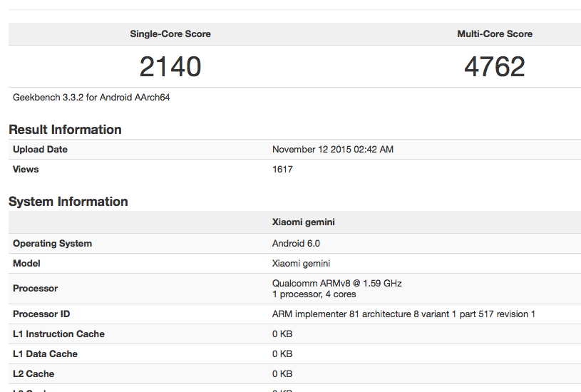The height and width of the screenshot is (392, 581).
Task: Select the Qualcomm ARMv8 @ 1.59 GHz text
Action: click(x=336, y=283)
